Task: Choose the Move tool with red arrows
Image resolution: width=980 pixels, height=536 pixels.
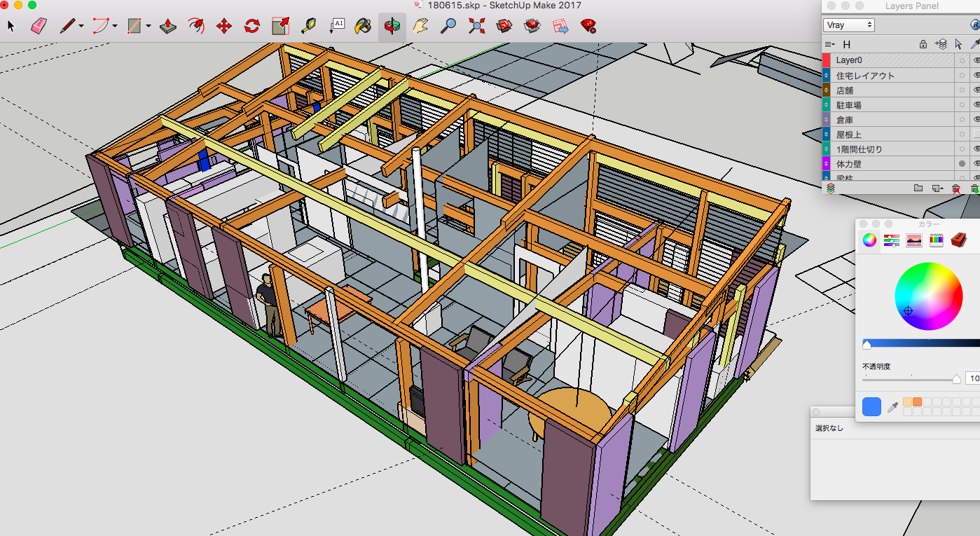Action: (x=224, y=27)
